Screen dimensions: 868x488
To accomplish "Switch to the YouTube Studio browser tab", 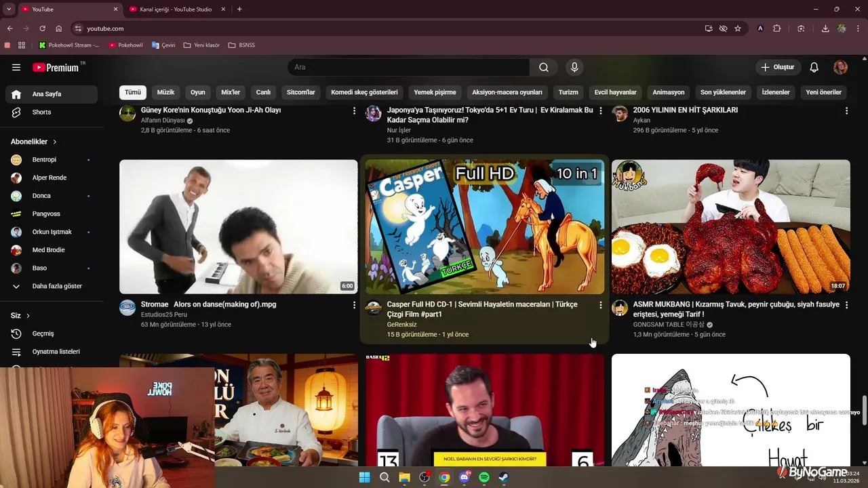I will coord(176,9).
